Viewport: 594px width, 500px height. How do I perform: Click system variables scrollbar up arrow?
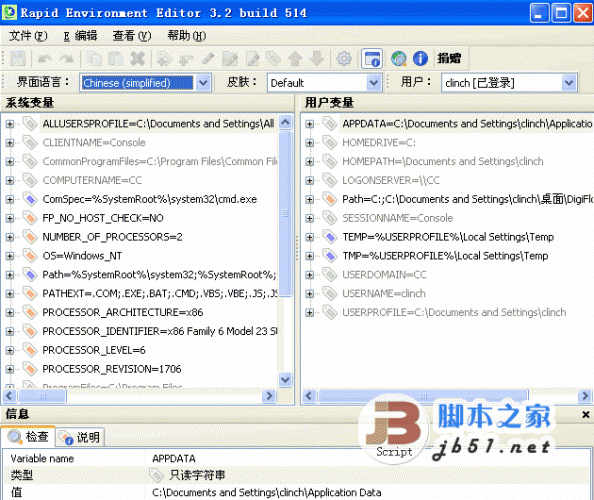[285, 122]
